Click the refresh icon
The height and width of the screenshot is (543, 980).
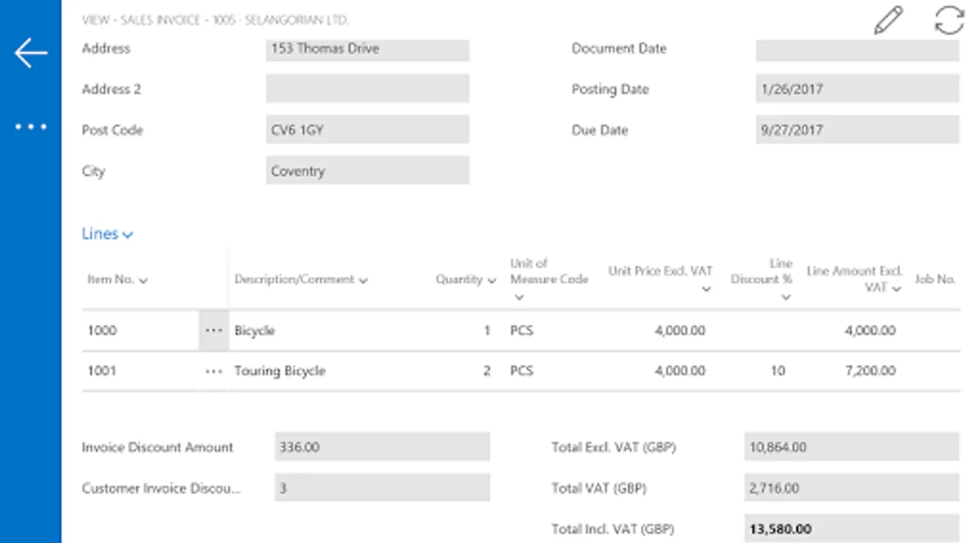949,21
